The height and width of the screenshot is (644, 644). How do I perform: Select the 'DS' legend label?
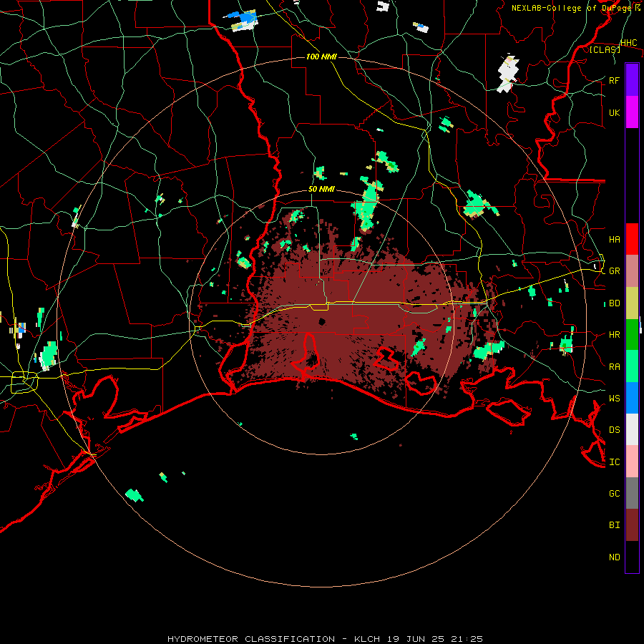pos(614,430)
